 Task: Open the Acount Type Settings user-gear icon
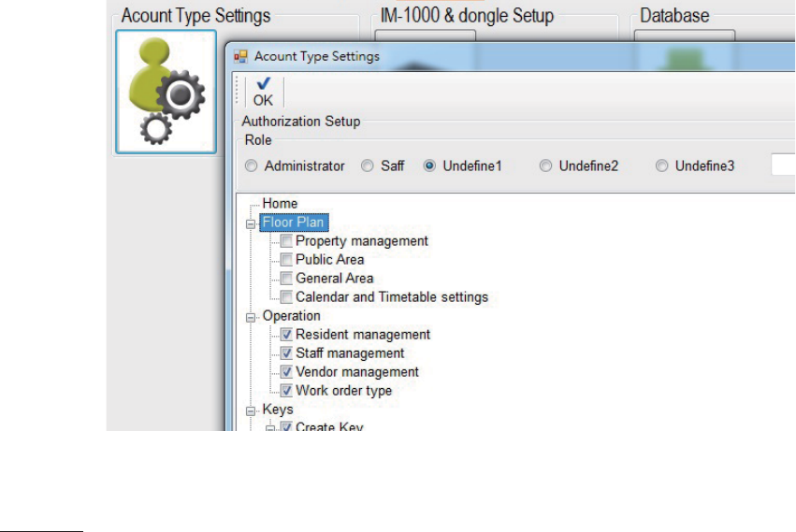coord(166,92)
